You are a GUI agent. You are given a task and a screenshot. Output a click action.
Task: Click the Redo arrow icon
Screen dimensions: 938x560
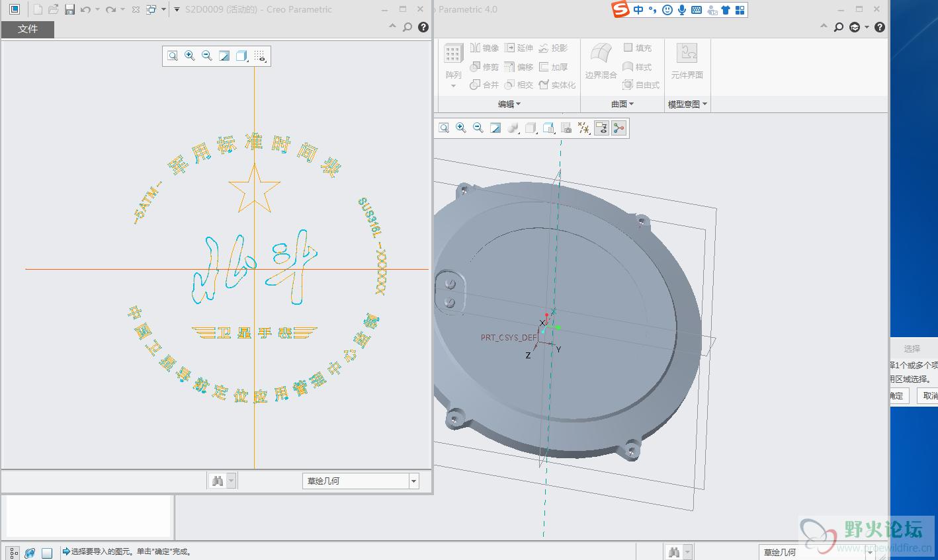click(x=110, y=9)
